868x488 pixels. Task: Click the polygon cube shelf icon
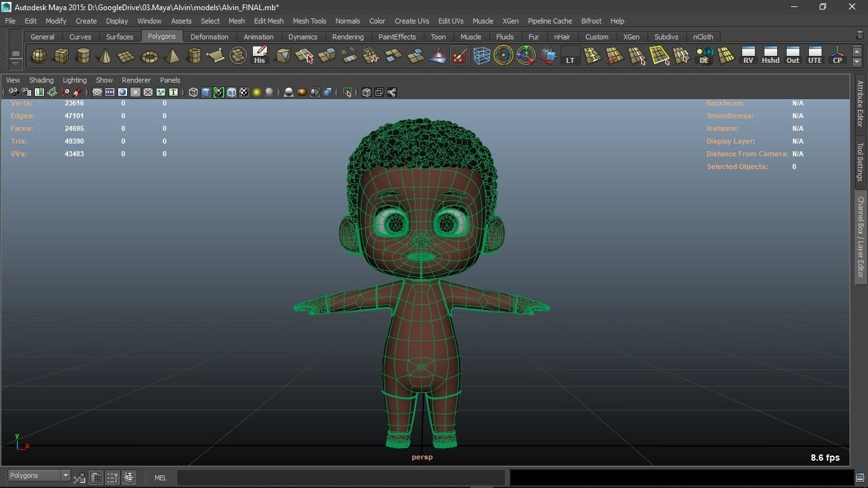(x=61, y=56)
